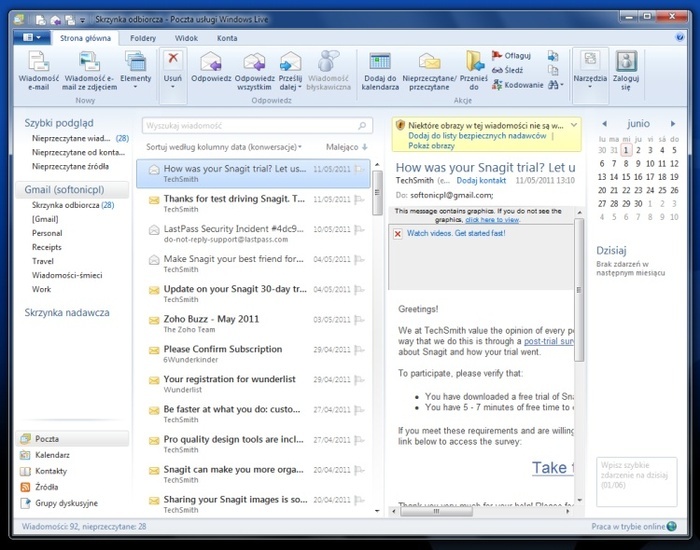Expand the blocked images info bar chevron

click(574, 125)
